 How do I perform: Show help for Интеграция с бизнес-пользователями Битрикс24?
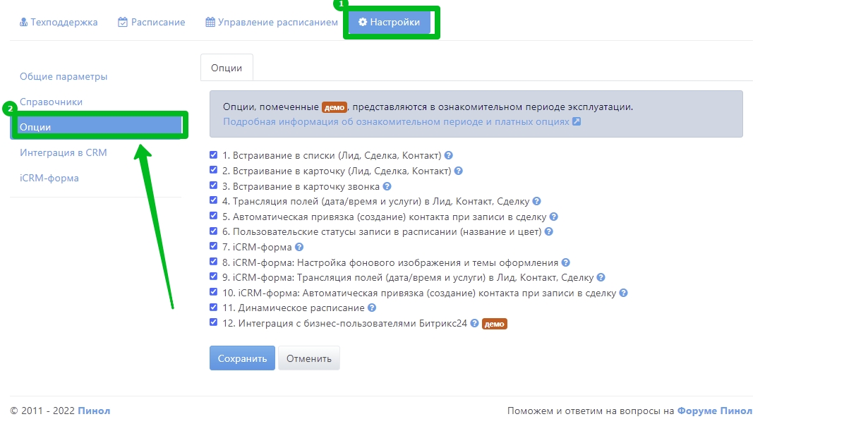coord(475,324)
